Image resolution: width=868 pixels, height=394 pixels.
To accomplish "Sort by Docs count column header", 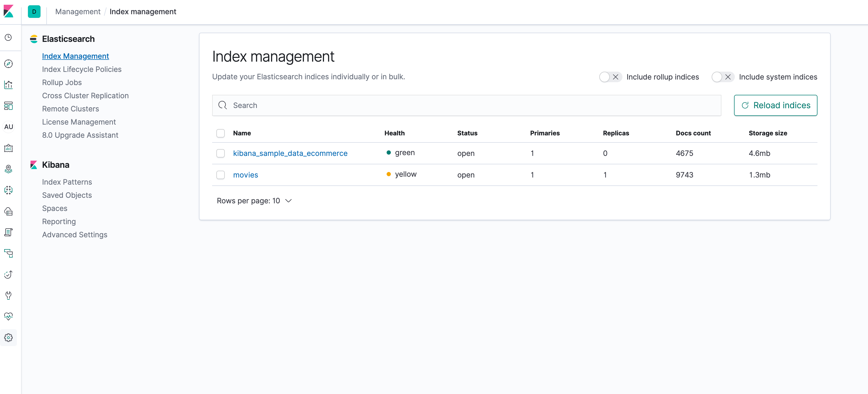I will [x=694, y=133].
